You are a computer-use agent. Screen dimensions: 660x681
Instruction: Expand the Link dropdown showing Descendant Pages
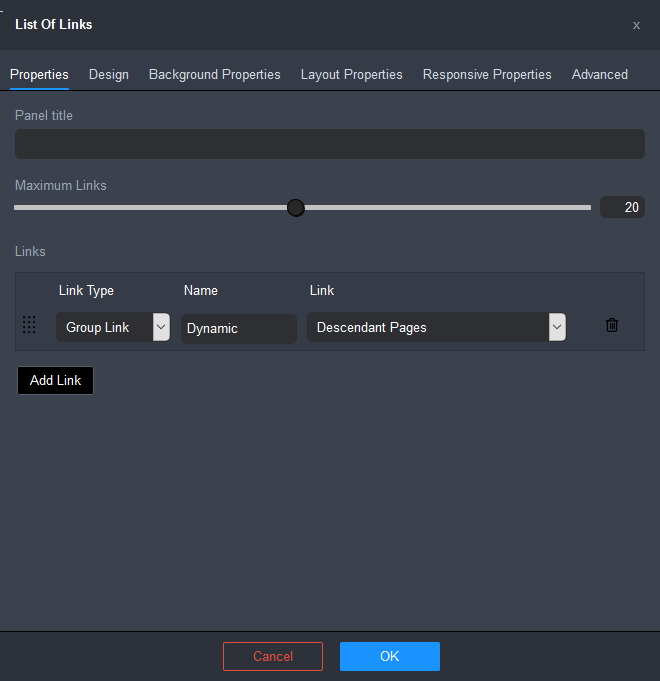436,327
